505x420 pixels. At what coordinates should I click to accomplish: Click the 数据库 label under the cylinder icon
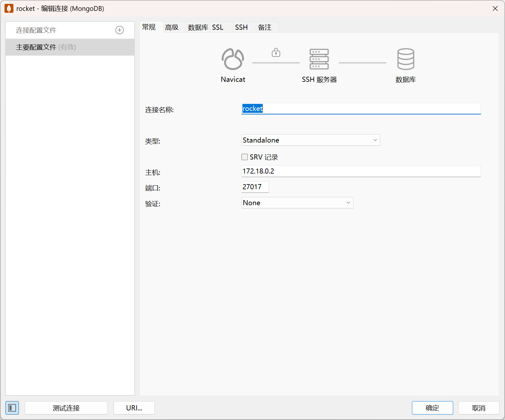[x=406, y=80]
